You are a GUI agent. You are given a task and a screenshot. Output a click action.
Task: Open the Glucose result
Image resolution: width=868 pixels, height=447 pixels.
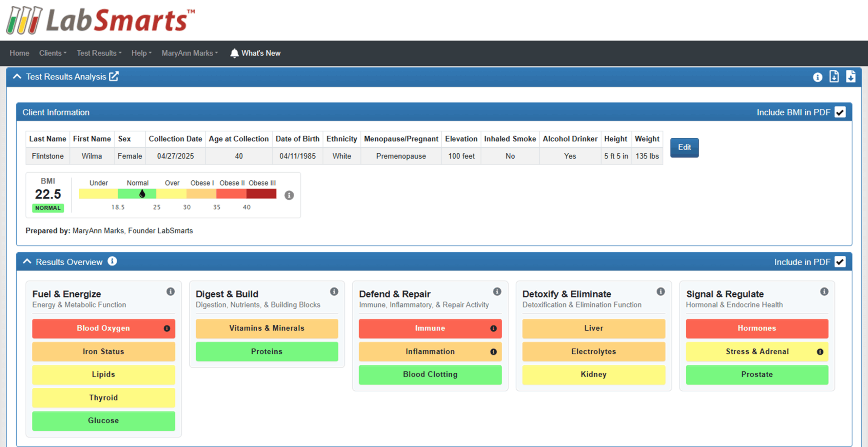(x=103, y=421)
